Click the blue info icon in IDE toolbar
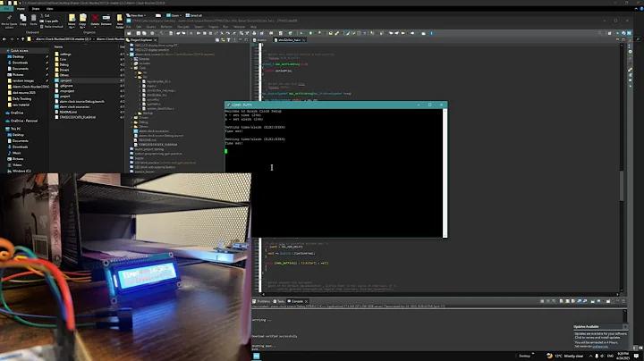This screenshot has width=644, height=361. coord(431,33)
